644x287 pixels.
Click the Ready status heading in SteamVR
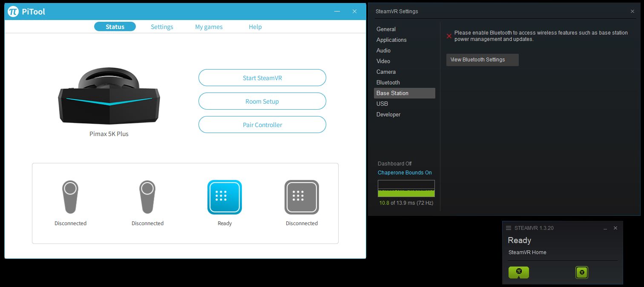coord(520,241)
